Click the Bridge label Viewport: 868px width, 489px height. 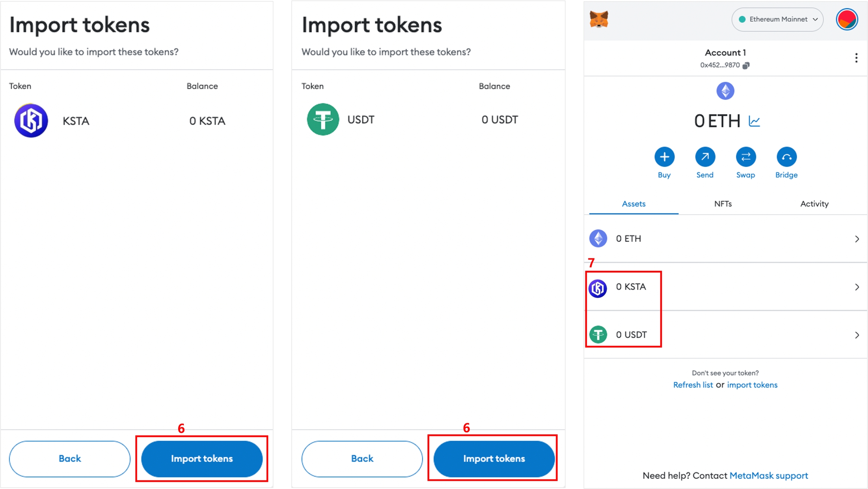tap(786, 175)
